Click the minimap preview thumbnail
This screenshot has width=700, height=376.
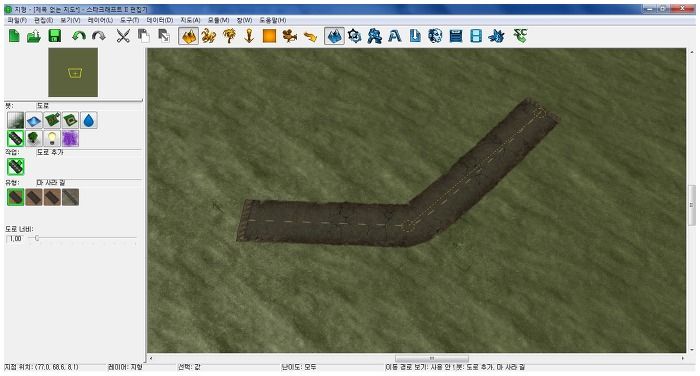point(73,72)
